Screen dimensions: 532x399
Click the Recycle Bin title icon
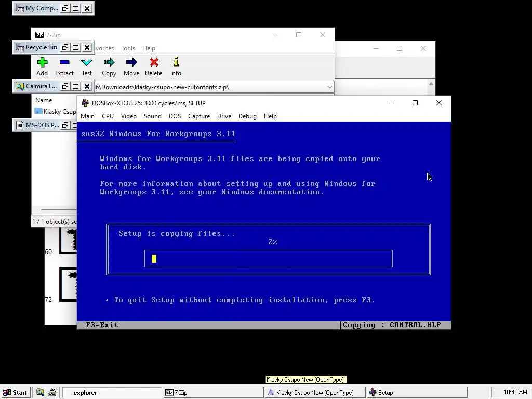(20, 47)
